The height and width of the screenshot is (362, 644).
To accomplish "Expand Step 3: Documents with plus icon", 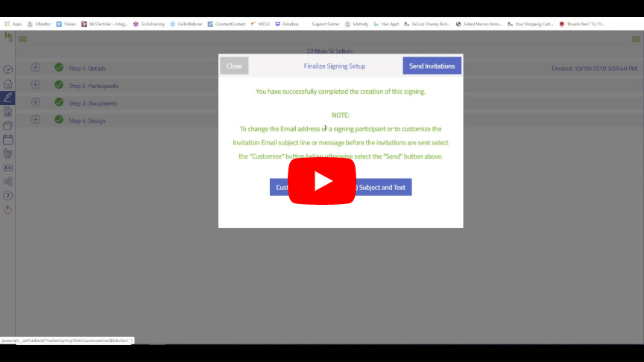I will coord(35,103).
